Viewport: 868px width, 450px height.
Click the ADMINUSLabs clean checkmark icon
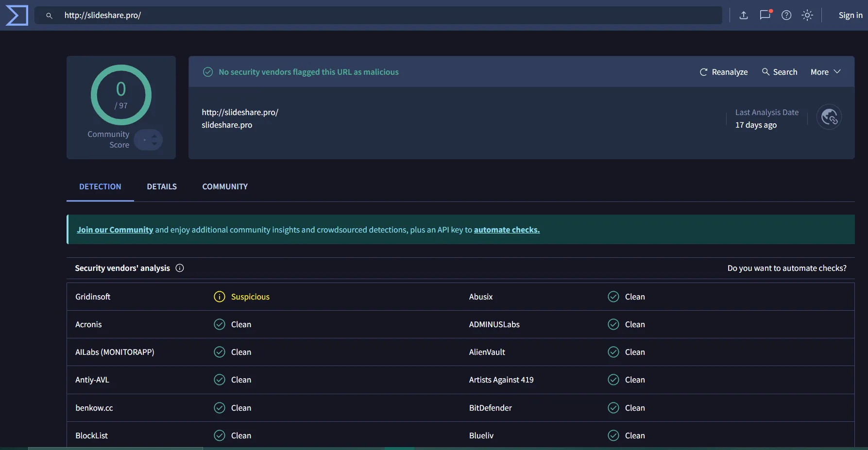tap(613, 324)
